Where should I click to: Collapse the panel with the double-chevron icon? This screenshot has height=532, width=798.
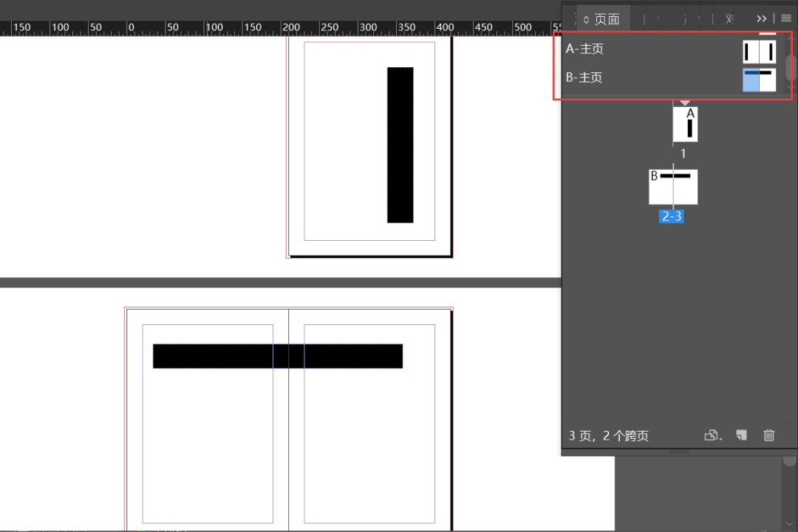click(761, 18)
